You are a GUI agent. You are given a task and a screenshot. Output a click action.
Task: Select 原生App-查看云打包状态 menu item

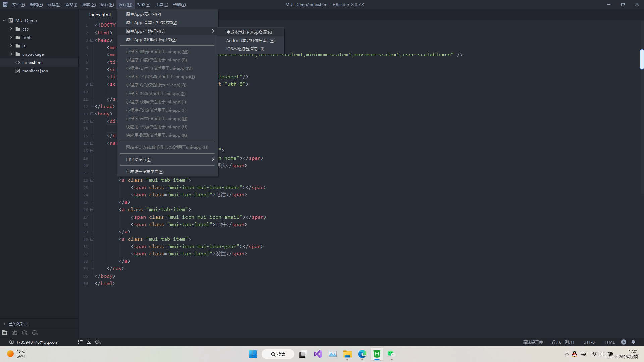[167, 23]
